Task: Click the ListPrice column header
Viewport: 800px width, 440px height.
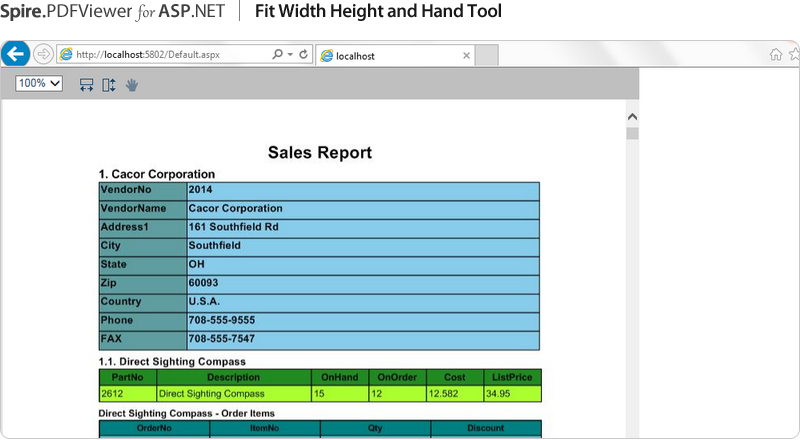Action: (x=512, y=377)
